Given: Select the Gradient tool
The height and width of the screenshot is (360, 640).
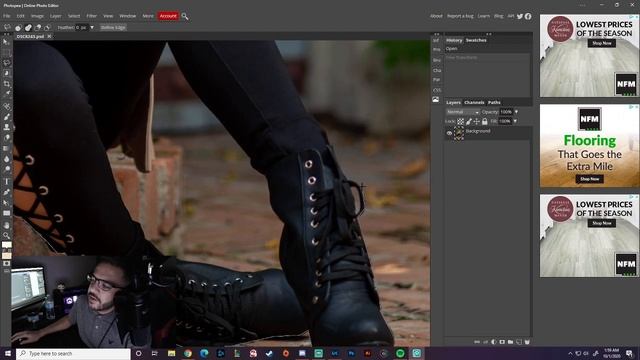Looking at the screenshot, I should click(6, 149).
